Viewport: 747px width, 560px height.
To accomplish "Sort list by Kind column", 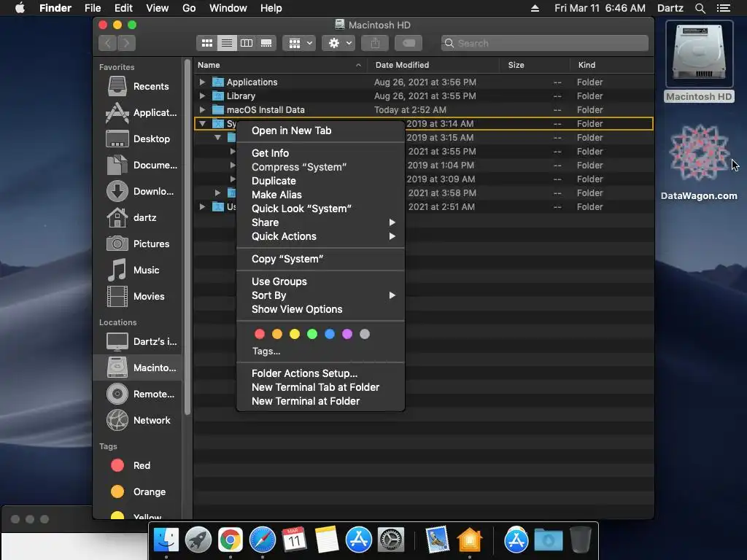I will point(612,65).
